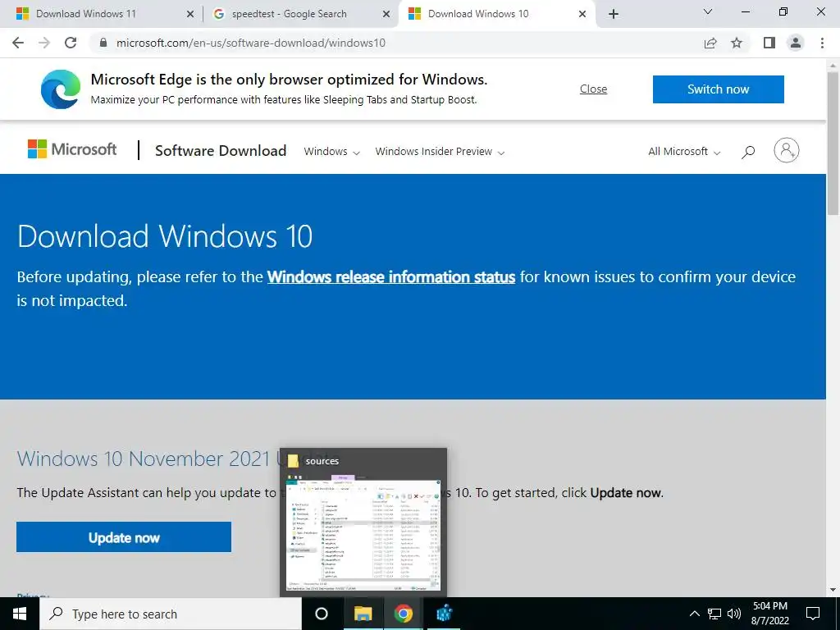Click the Microsoft logo
Image resolution: width=840 pixels, height=630 pixels.
click(72, 149)
